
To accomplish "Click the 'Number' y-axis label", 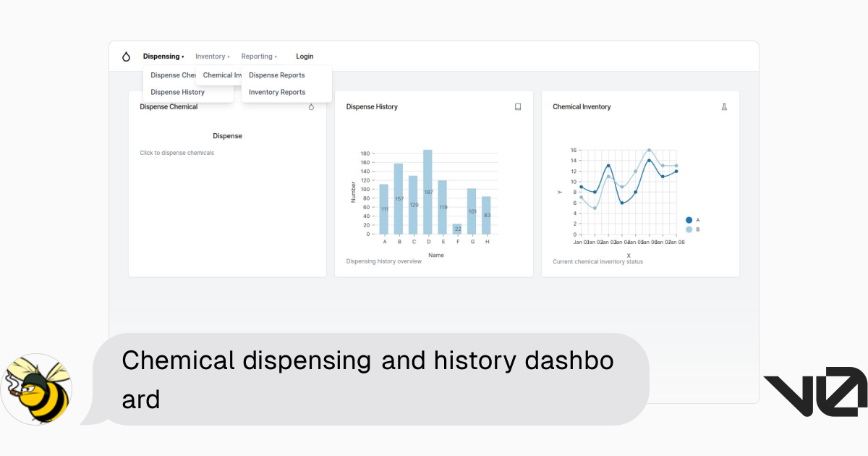I will 354,192.
